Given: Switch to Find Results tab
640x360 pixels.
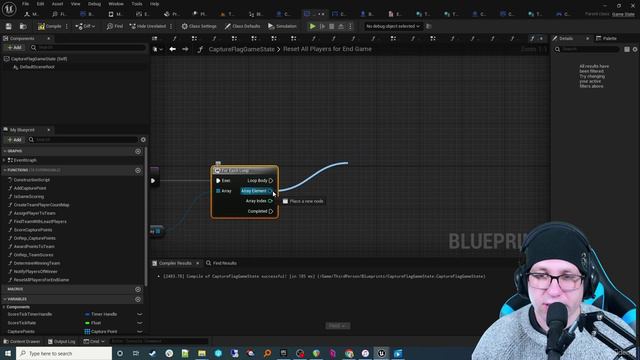Looking at the screenshot, I should (x=222, y=263).
